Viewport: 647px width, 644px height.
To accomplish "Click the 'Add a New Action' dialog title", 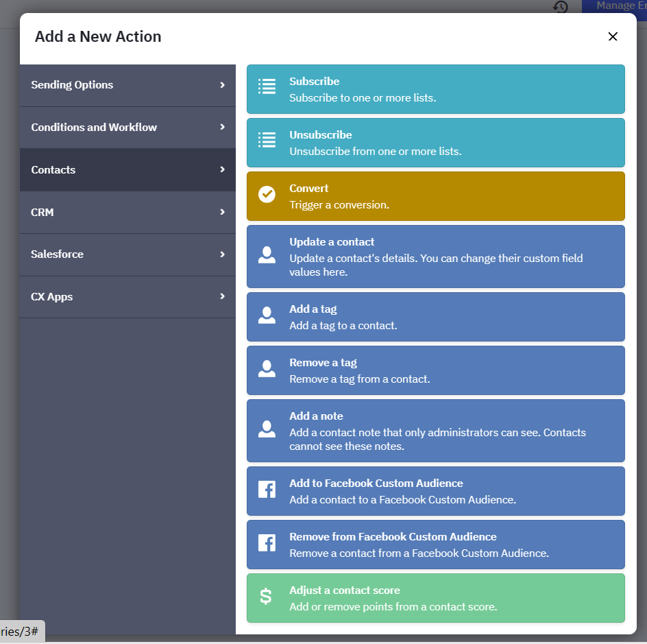I will (x=98, y=37).
